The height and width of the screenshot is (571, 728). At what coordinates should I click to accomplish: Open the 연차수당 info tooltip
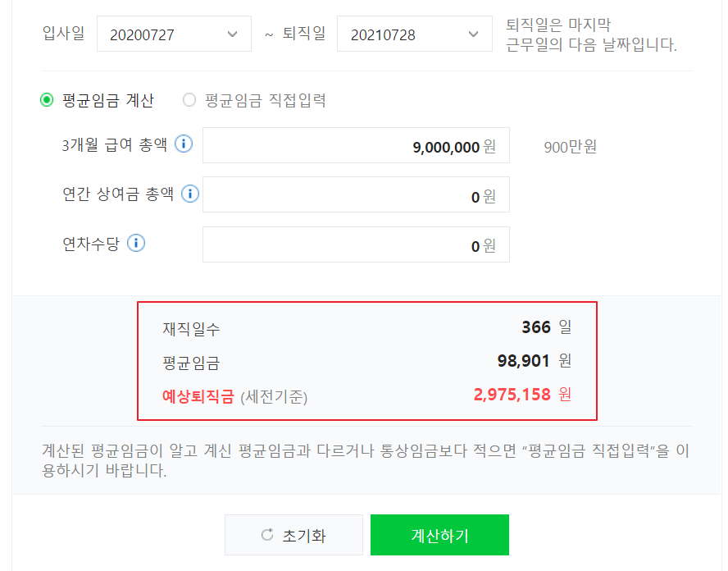(x=137, y=243)
